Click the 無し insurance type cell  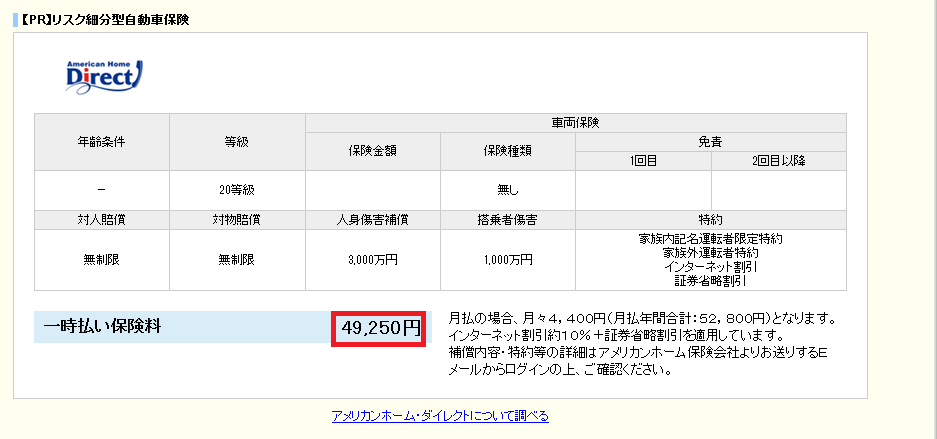click(x=507, y=190)
